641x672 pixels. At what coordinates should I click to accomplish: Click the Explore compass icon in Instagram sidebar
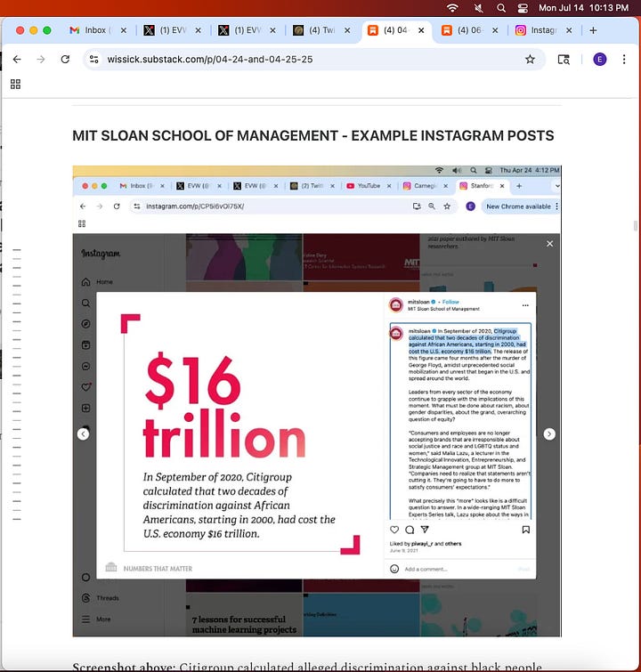[85, 324]
